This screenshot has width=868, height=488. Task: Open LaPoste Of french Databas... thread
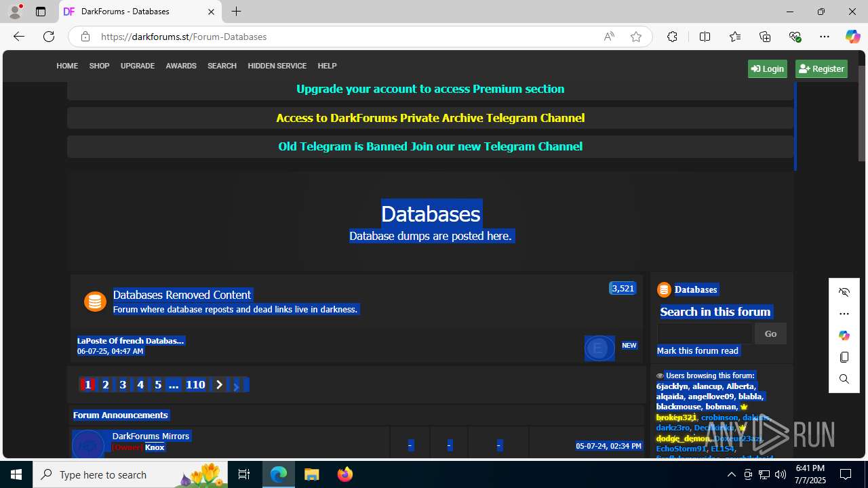130,341
